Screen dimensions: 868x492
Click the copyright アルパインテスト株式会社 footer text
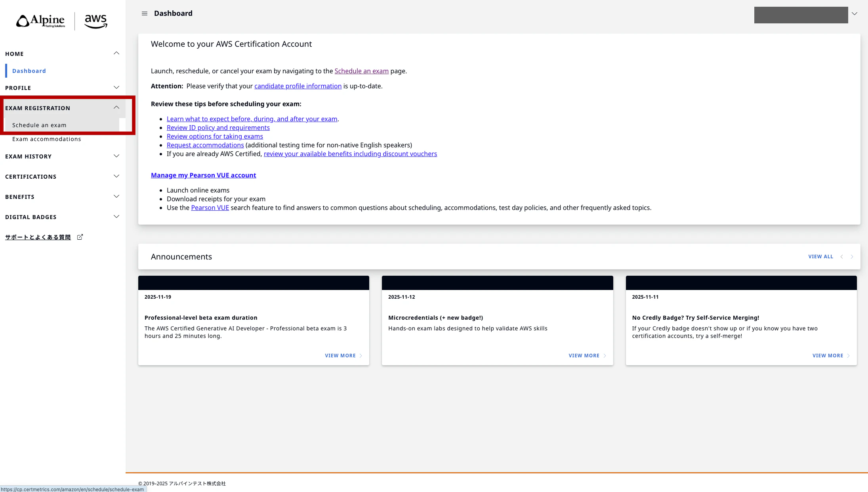(x=182, y=483)
